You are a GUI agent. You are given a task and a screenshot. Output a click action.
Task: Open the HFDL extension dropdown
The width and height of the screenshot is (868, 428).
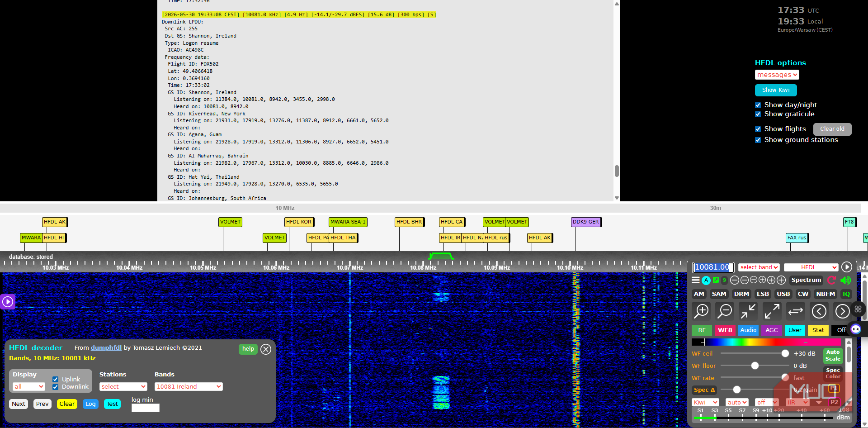pos(811,267)
